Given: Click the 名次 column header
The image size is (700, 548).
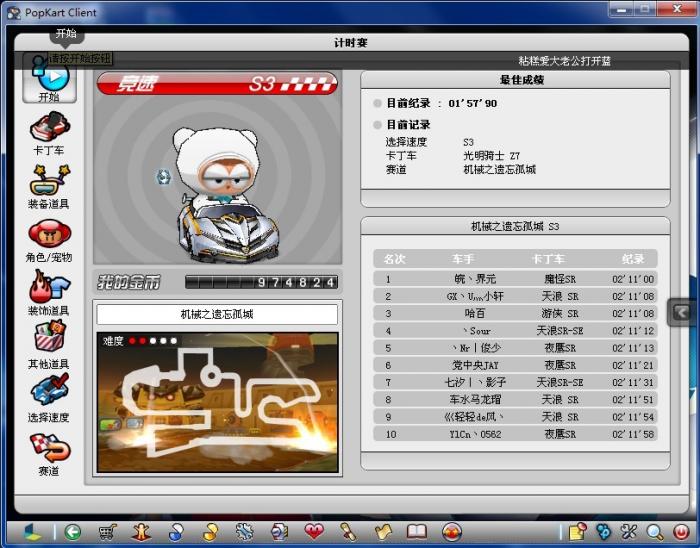Looking at the screenshot, I should point(394,259).
